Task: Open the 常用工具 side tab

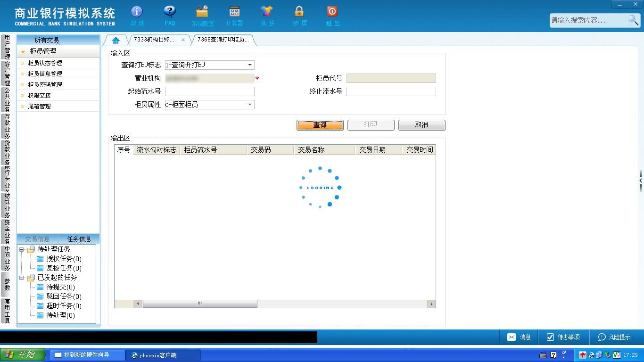Action: point(7,311)
